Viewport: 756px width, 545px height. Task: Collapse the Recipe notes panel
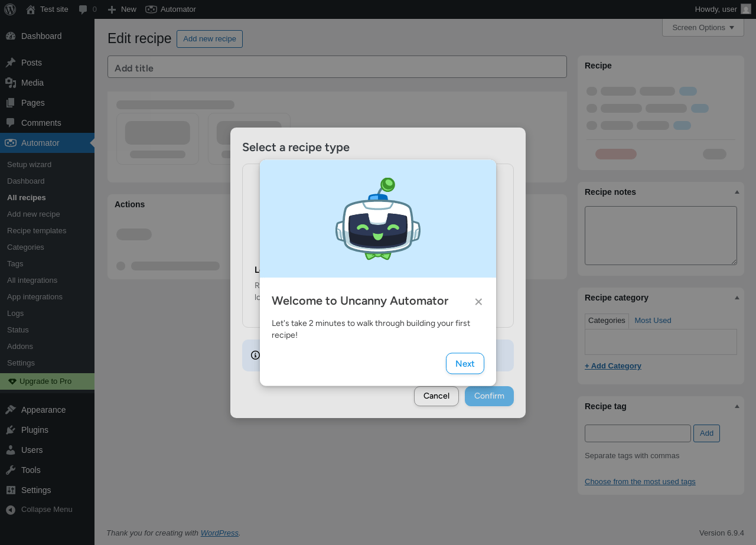click(x=737, y=192)
